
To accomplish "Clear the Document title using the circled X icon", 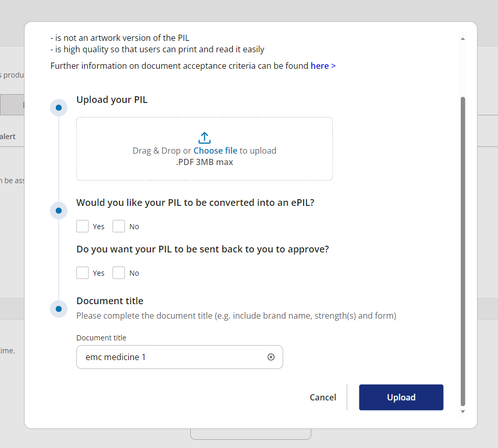I will tap(271, 357).
